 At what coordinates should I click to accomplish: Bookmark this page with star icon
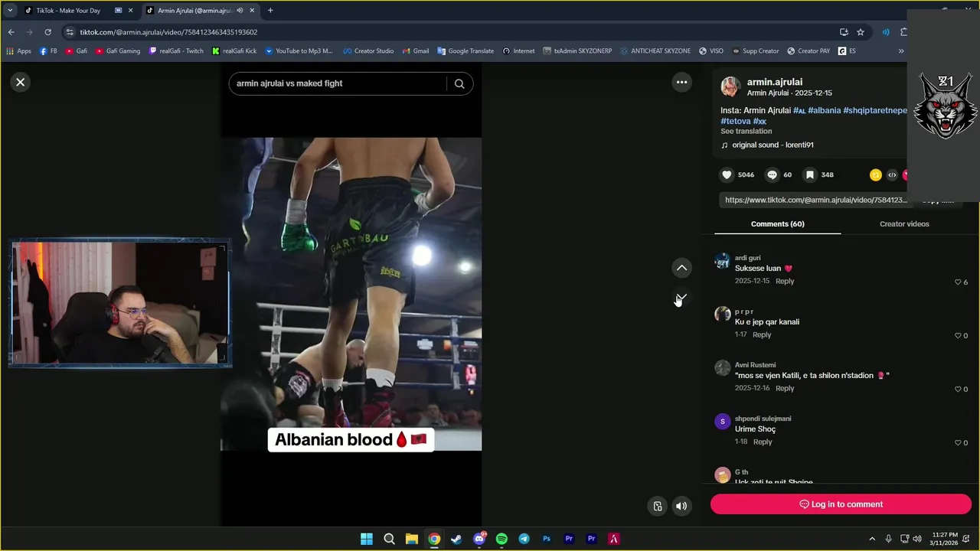pos(861,32)
